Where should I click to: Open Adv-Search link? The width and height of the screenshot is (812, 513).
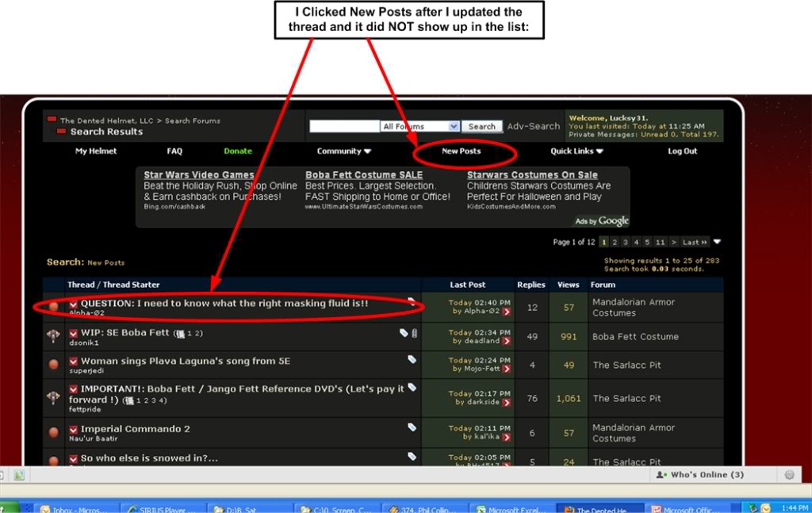pyautogui.click(x=534, y=126)
